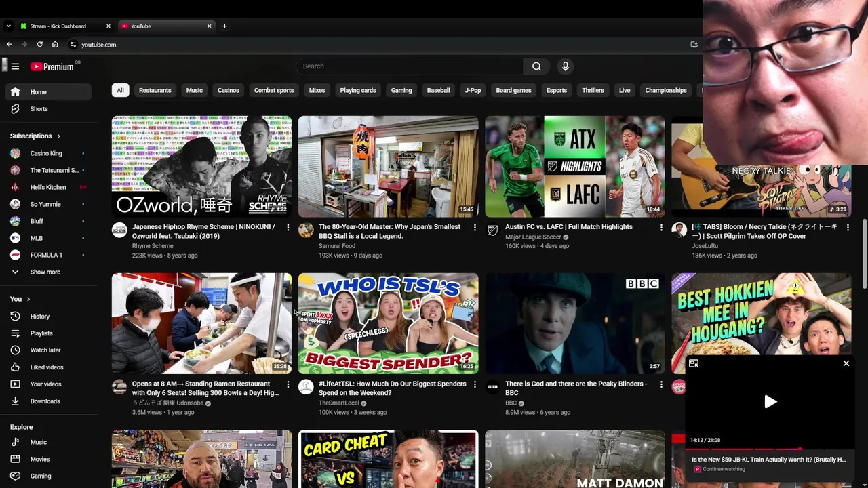Open the Casino King subscription channel
868x488 pixels.
(x=47, y=153)
